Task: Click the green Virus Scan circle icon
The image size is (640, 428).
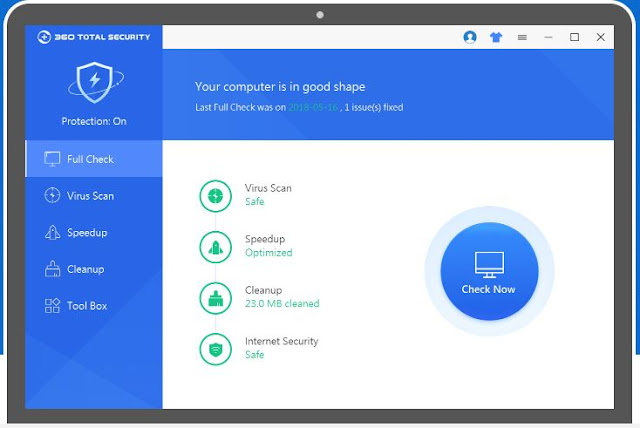Action: pyautogui.click(x=216, y=196)
